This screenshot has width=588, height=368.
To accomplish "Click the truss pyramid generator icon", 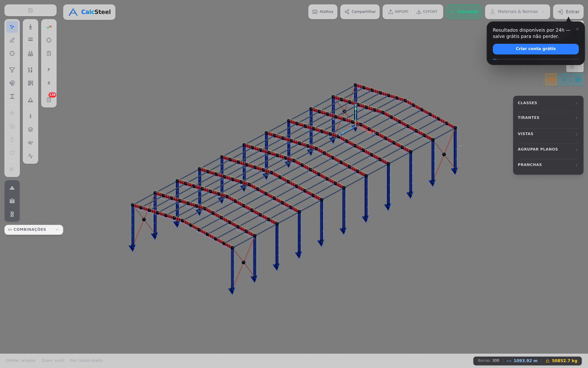I will click(x=12, y=188).
